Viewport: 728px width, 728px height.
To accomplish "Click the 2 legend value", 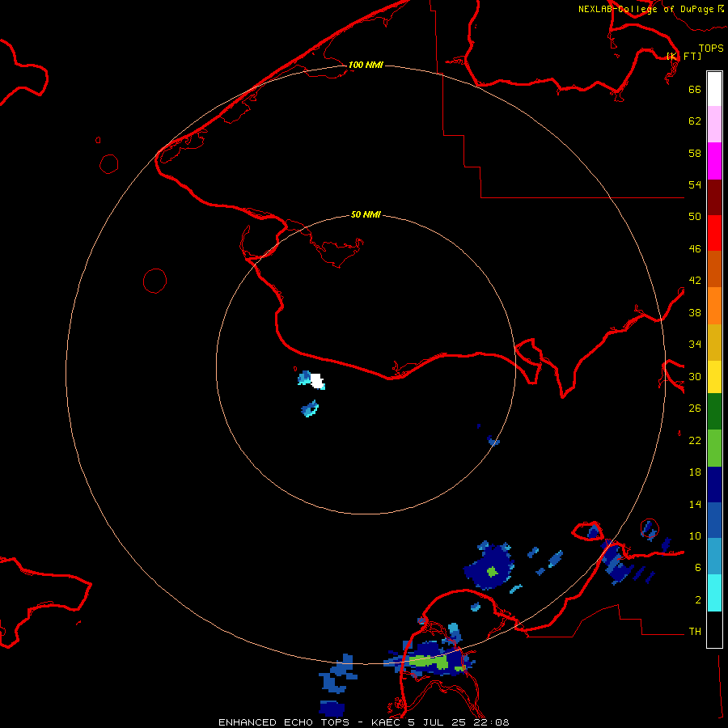I will click(698, 600).
